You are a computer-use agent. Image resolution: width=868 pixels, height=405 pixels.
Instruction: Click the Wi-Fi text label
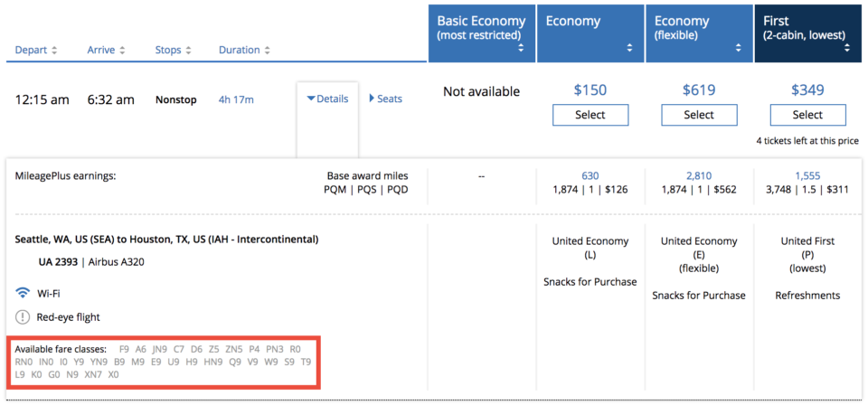tap(49, 293)
